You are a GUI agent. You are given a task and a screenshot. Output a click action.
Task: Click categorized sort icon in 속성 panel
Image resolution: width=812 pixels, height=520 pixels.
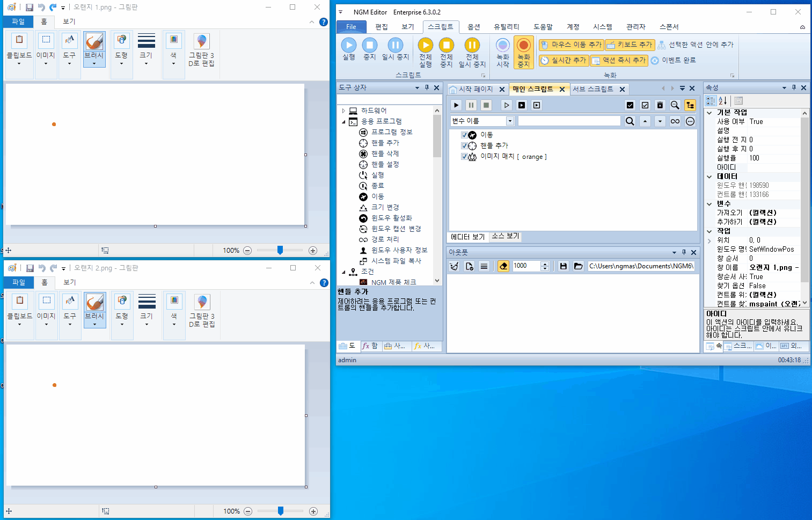click(x=711, y=100)
